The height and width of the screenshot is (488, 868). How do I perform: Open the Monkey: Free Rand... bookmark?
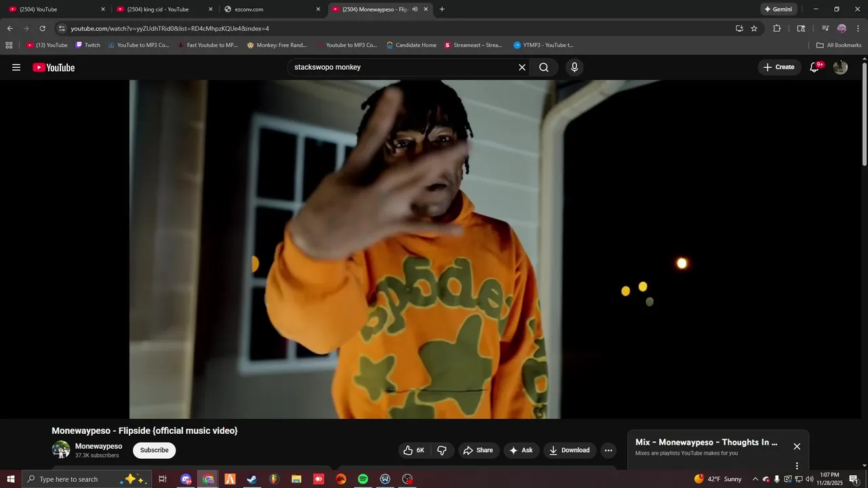pyautogui.click(x=277, y=45)
